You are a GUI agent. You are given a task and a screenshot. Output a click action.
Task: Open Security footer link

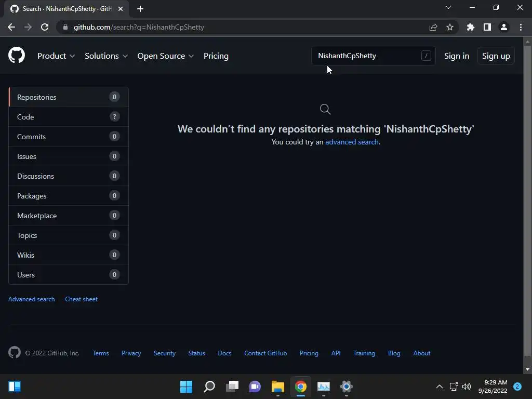point(165,353)
